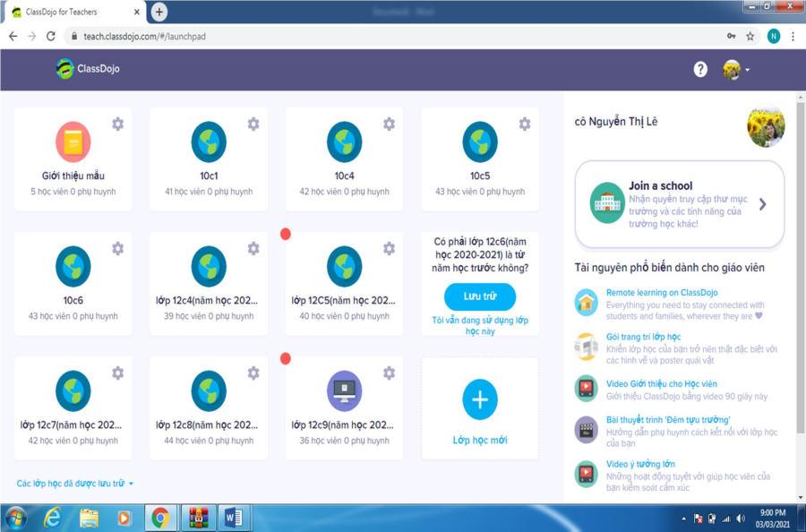Open settings gear for lớp 12c7
This screenshot has width=806, height=532.
pyautogui.click(x=117, y=373)
